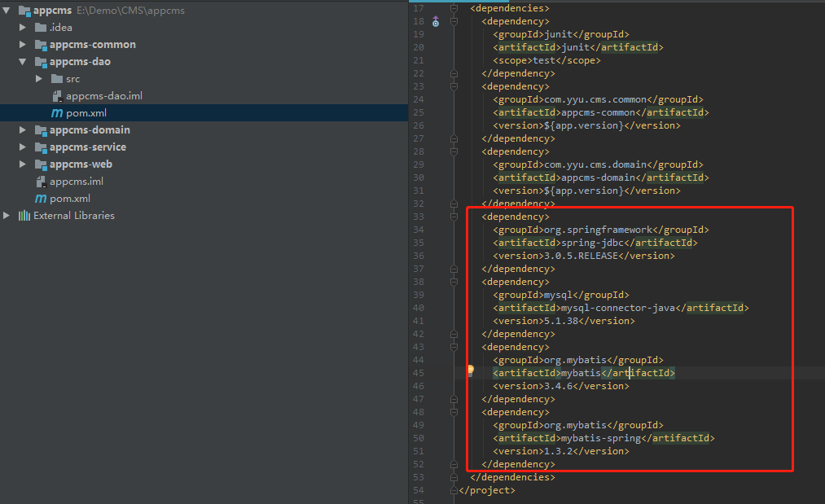Click the External Libraries icon
The width and height of the screenshot is (825, 504).
[x=24, y=216]
